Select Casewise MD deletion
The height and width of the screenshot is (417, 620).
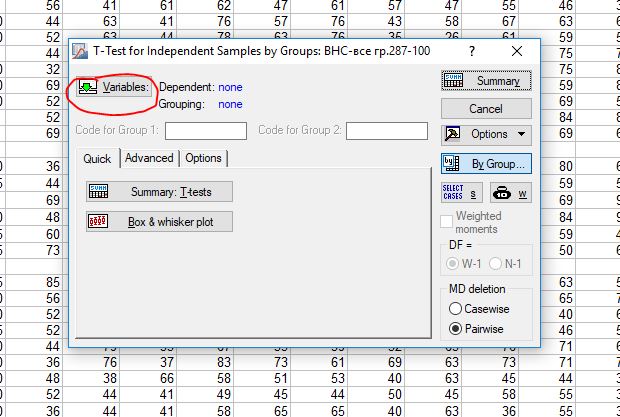(x=456, y=309)
